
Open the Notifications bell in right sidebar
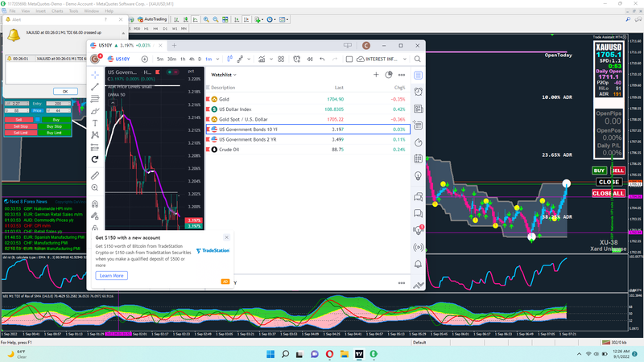(418, 264)
